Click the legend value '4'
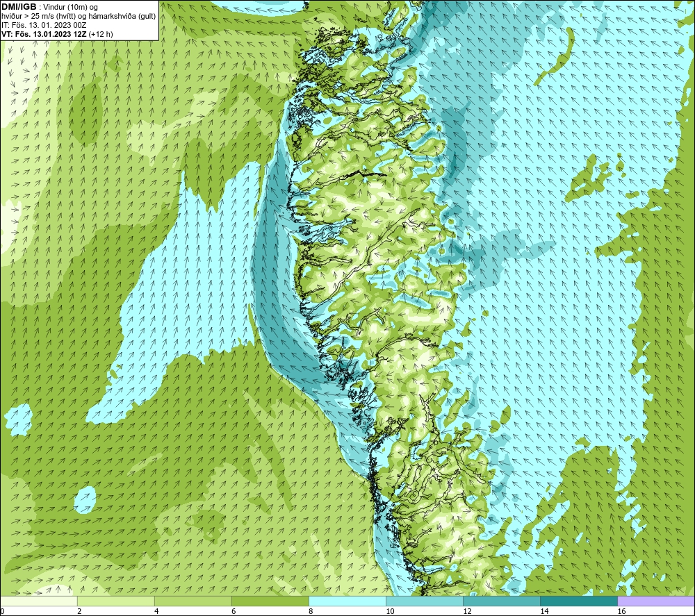The height and width of the screenshot is (616, 695). point(156,611)
